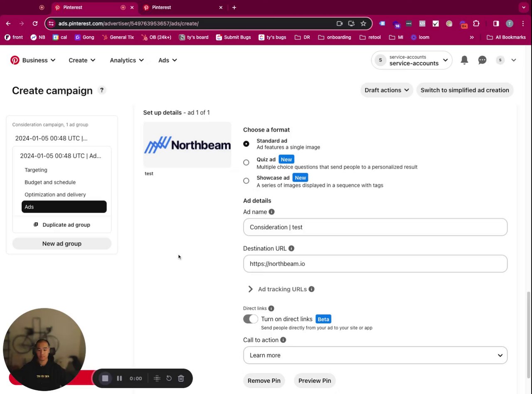The image size is (532, 394).
Task: Click Switch to simplified ad creation
Action: pyautogui.click(x=465, y=90)
